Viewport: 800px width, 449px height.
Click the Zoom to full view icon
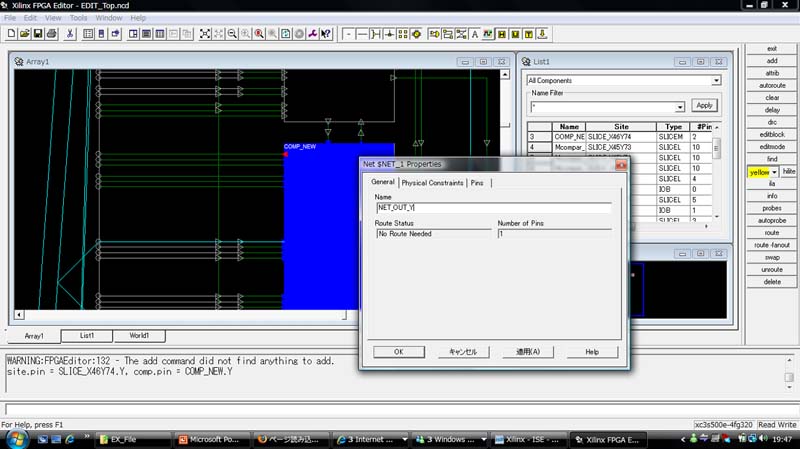click(x=205, y=34)
